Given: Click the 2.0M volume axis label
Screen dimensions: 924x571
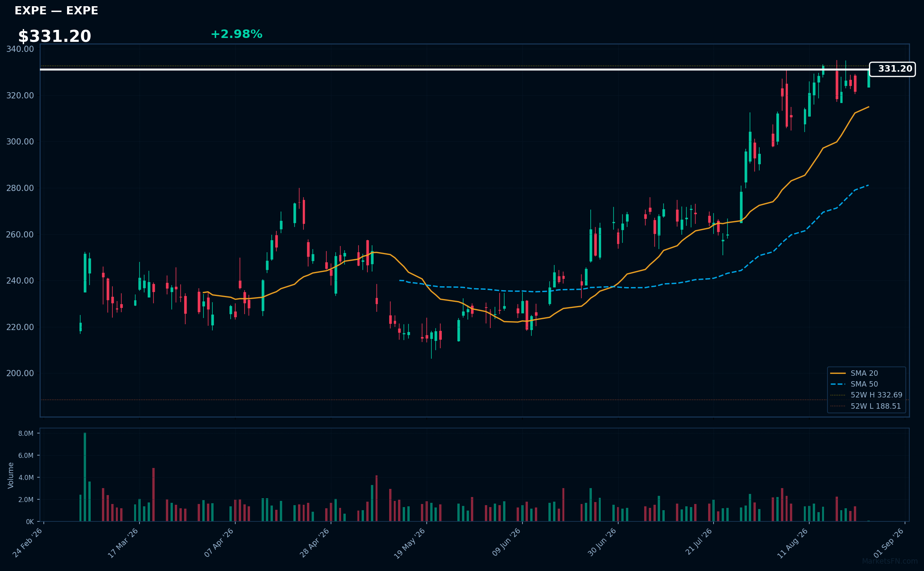Looking at the screenshot, I should point(26,500).
